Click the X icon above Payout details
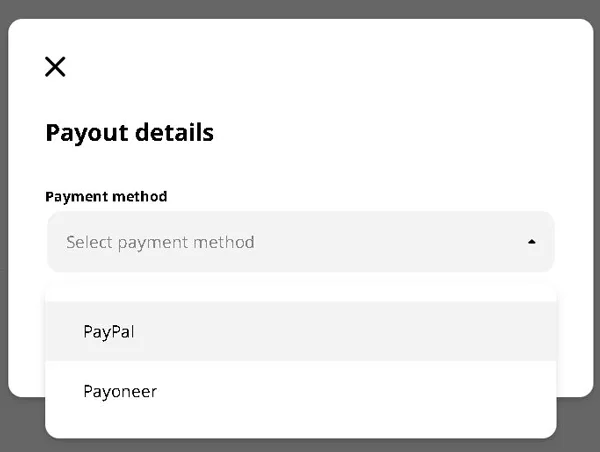Screen dimensions: 600x452 coord(55,67)
